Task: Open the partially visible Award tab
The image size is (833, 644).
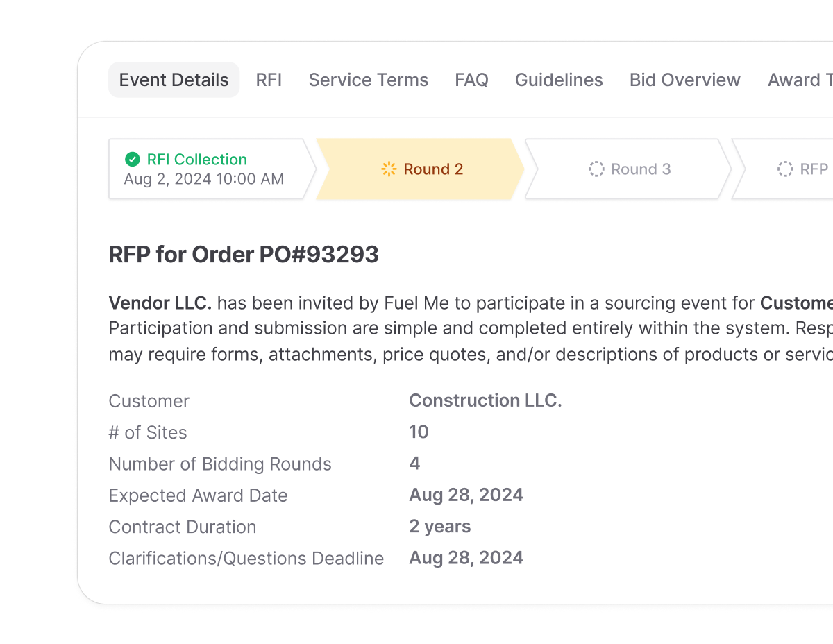Action: point(799,80)
